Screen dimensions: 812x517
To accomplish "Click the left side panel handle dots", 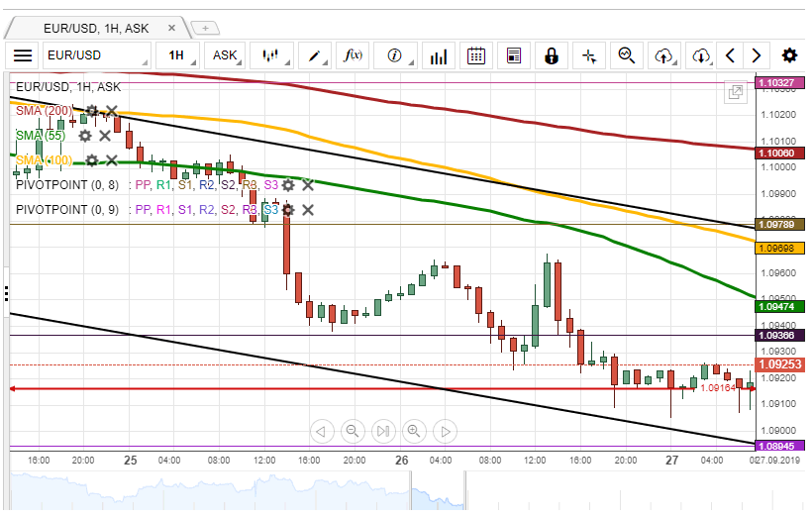I will coord(6,293).
